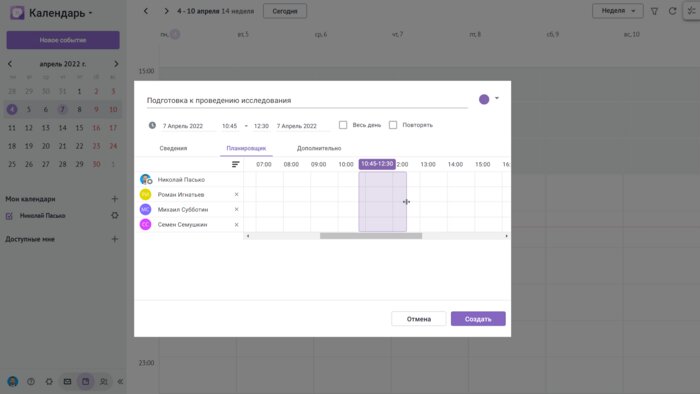Go to next week with right arrow
The width and height of the screenshot is (700, 394).
166,11
